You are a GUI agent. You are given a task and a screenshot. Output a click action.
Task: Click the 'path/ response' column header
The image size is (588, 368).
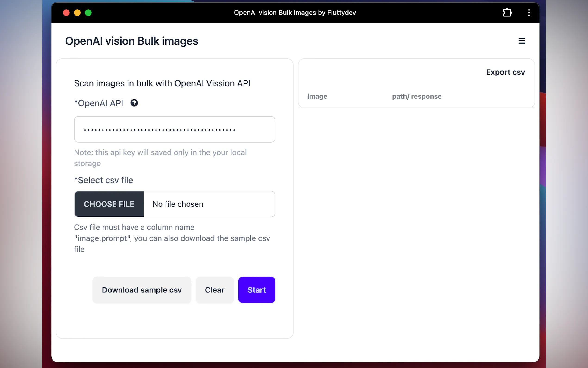pyautogui.click(x=417, y=96)
